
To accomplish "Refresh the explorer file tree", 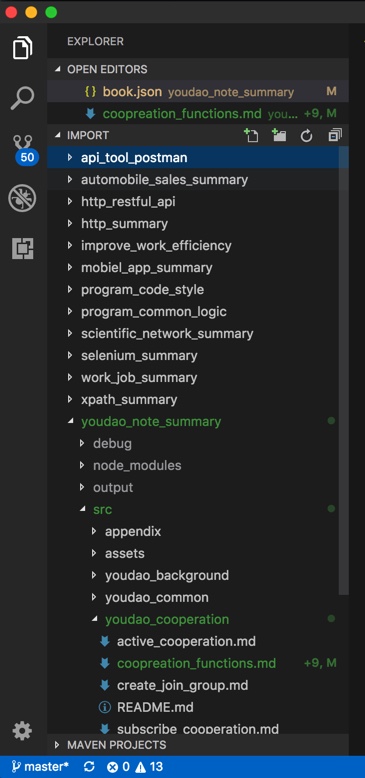I will coord(306,135).
